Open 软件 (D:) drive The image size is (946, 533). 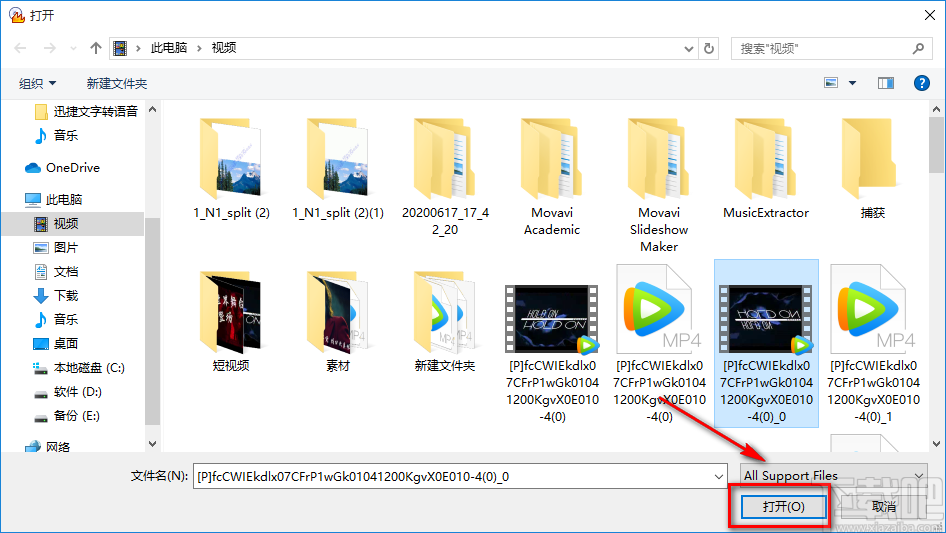(x=68, y=392)
